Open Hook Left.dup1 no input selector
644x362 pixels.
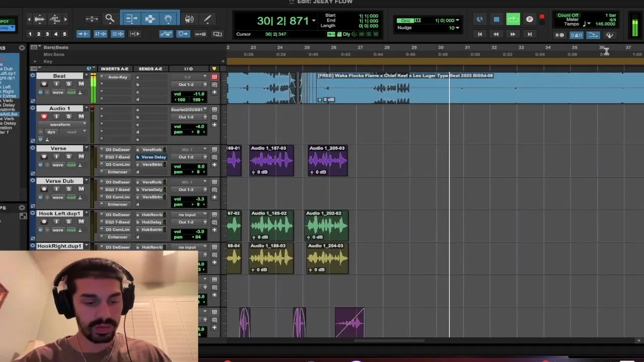click(x=188, y=215)
